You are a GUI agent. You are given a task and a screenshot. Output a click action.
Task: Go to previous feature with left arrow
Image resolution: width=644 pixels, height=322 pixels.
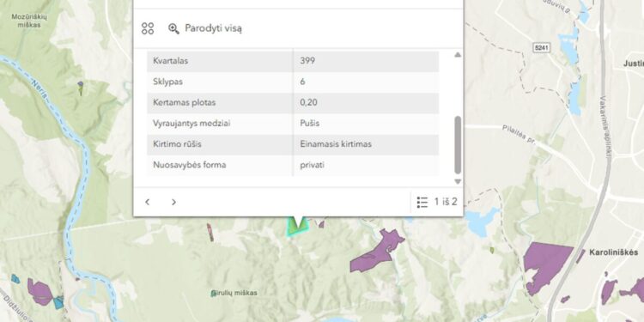pyautogui.click(x=148, y=202)
